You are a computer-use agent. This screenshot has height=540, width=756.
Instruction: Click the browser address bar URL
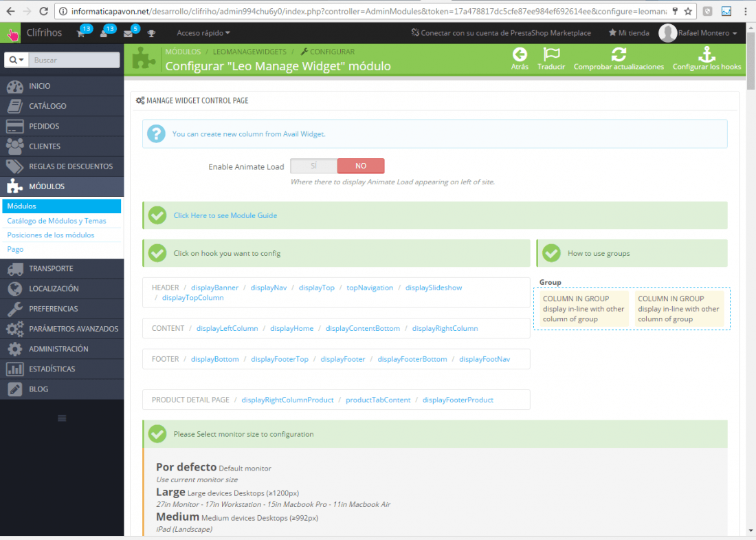pos(369,11)
